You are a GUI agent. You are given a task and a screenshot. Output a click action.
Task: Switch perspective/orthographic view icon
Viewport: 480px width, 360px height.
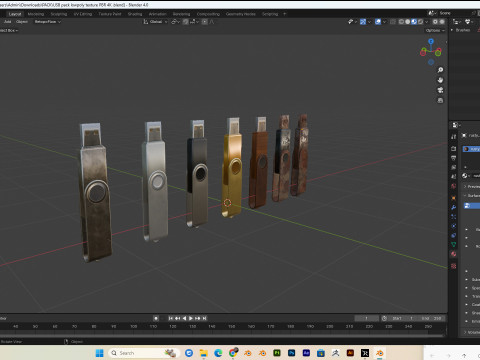click(x=440, y=100)
